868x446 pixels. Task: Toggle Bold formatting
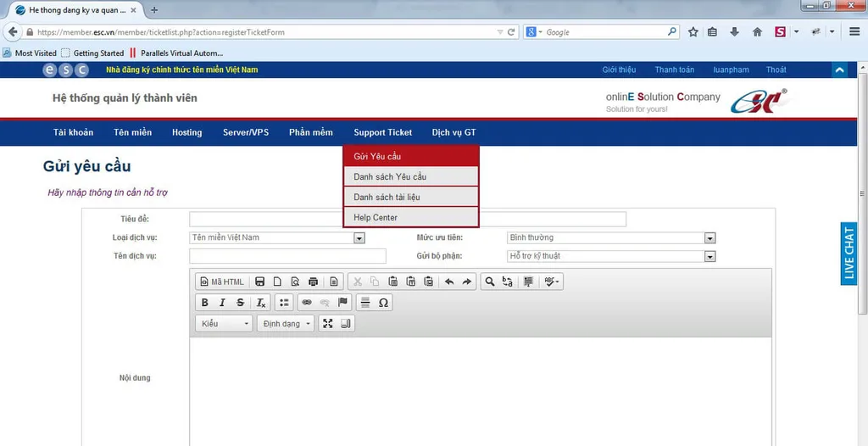coord(205,303)
